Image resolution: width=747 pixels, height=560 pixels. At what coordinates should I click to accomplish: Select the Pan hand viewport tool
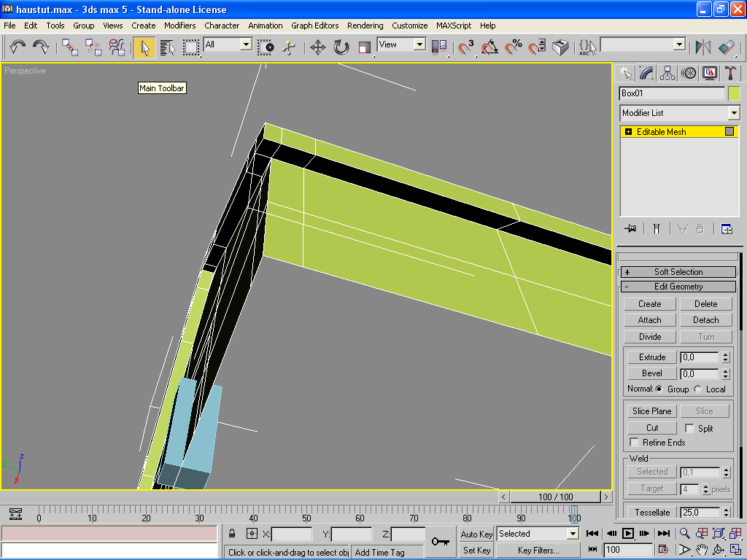(x=702, y=549)
